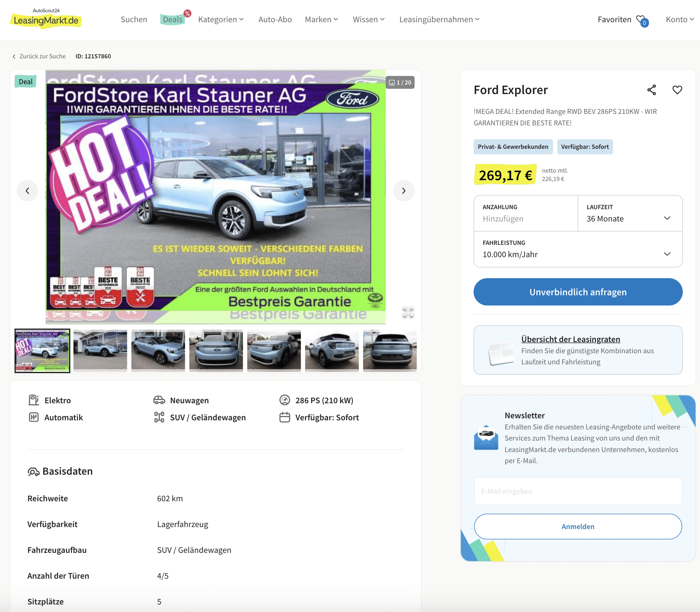Click the Deal badge on image

(25, 82)
